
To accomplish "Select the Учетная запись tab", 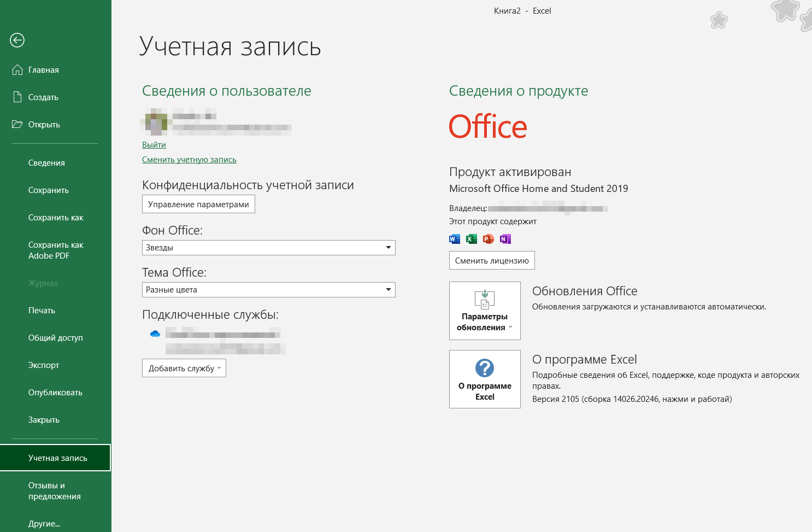I will (55, 458).
